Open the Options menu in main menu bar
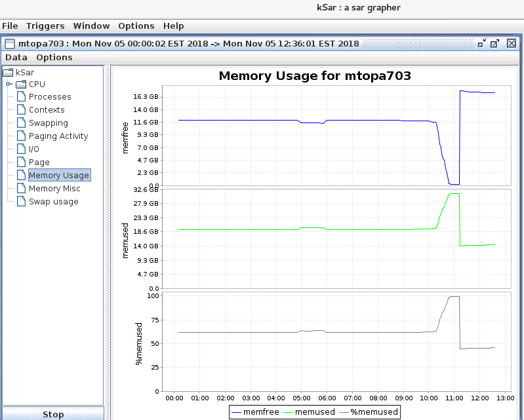The image size is (524, 420). 136,26
